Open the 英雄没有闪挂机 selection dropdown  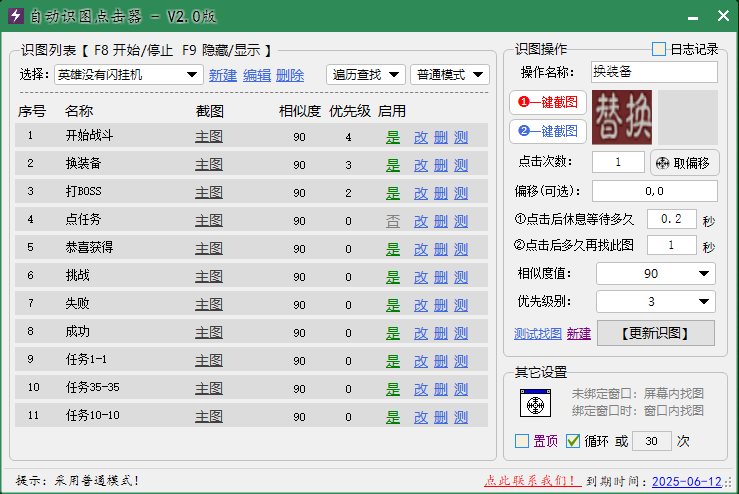(x=129, y=74)
